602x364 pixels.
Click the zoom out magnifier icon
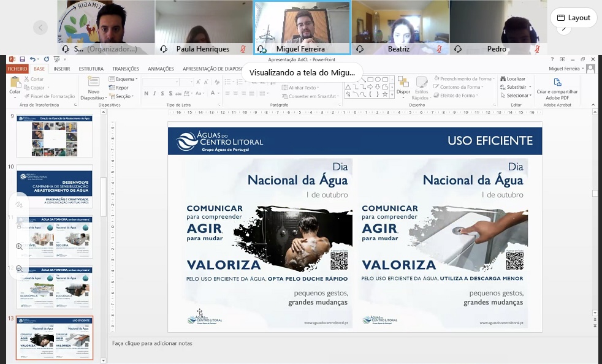coord(19,269)
